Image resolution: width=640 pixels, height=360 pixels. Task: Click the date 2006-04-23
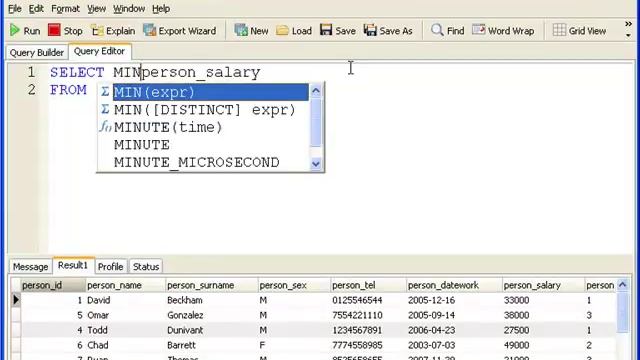pos(431,330)
